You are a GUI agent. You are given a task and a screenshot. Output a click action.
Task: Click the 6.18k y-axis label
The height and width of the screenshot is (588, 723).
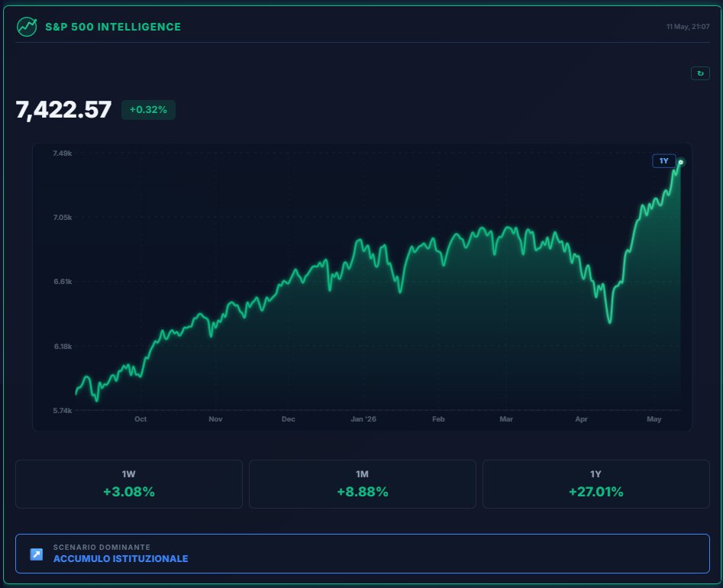click(x=63, y=346)
